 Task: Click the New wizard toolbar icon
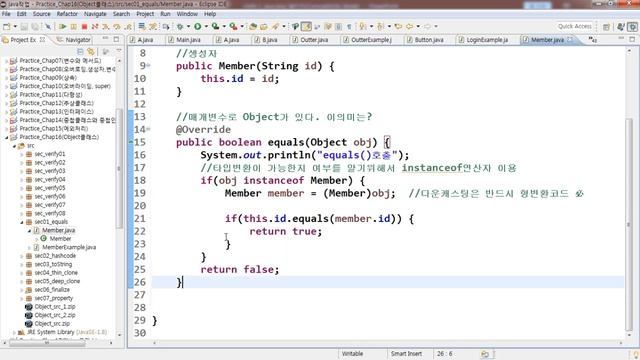tap(7, 27)
